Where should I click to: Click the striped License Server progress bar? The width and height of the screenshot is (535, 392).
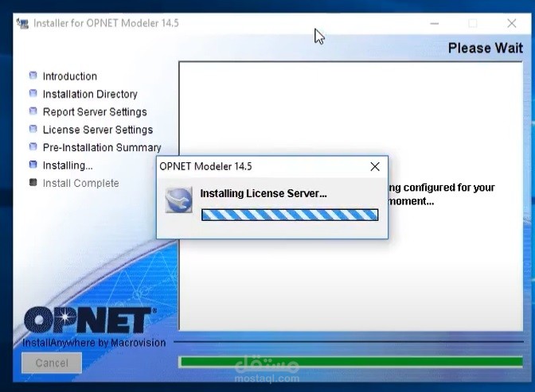point(290,215)
